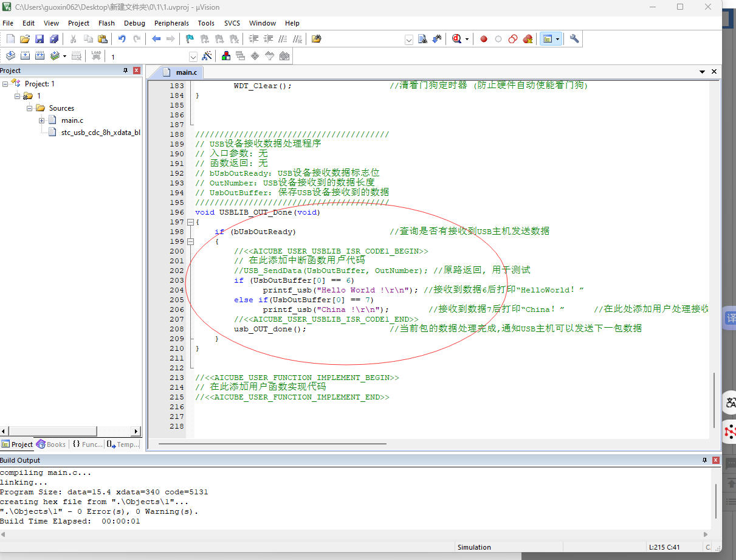The width and height of the screenshot is (736, 560).
Task: Click the Find in Files icon
Action: [x=317, y=39]
